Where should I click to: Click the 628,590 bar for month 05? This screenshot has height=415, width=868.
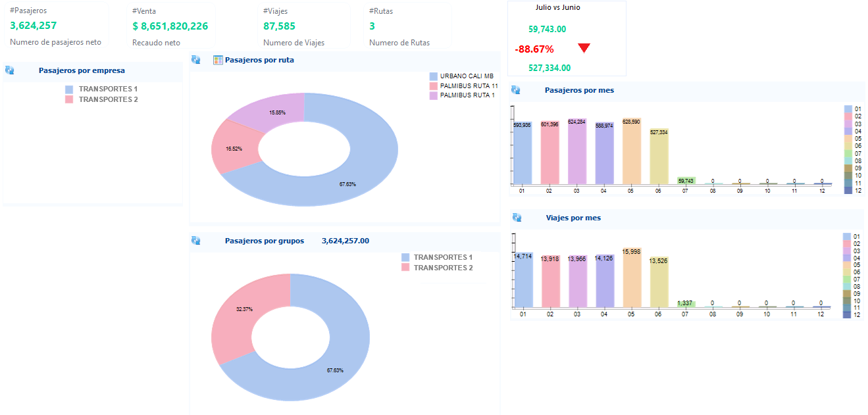(630, 151)
